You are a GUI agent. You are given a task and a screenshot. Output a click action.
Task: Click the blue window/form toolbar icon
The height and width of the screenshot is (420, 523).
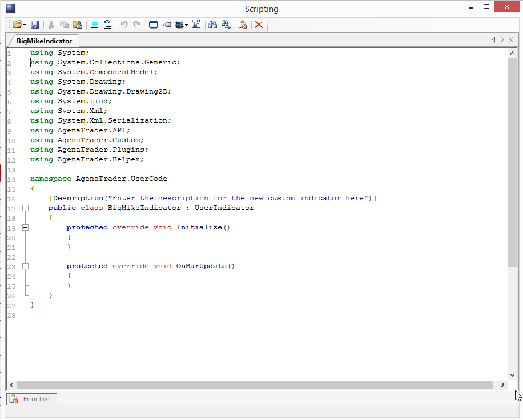tap(154, 25)
